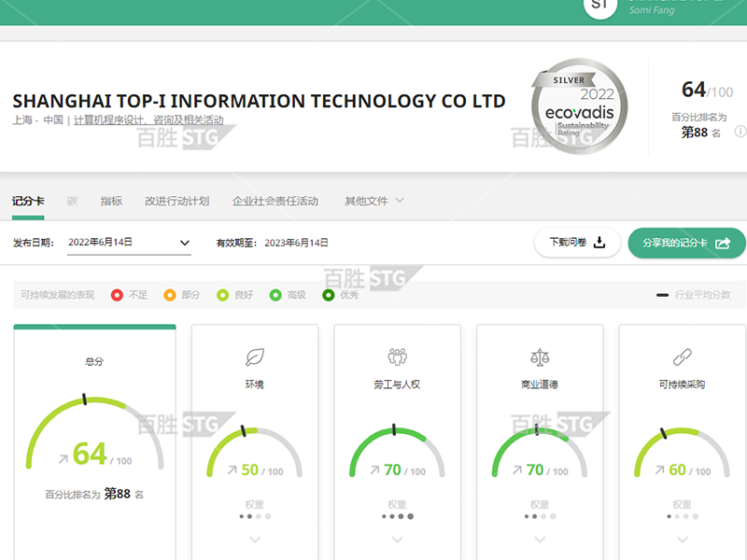The height and width of the screenshot is (560, 747).
Task: Click the 可持续采购 score gauge arc
Action: pyautogui.click(x=683, y=452)
